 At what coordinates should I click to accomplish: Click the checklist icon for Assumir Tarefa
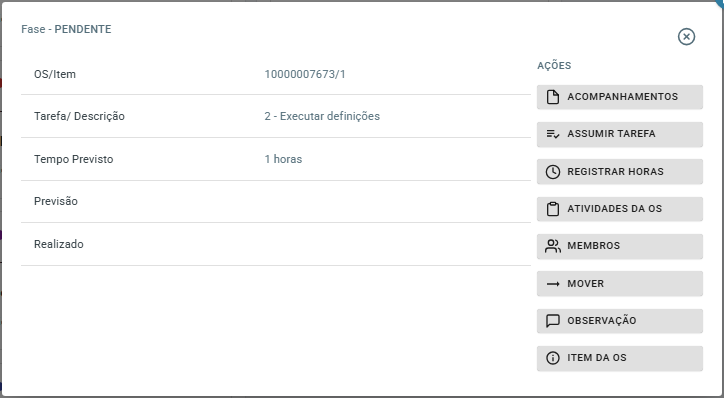[x=553, y=134]
